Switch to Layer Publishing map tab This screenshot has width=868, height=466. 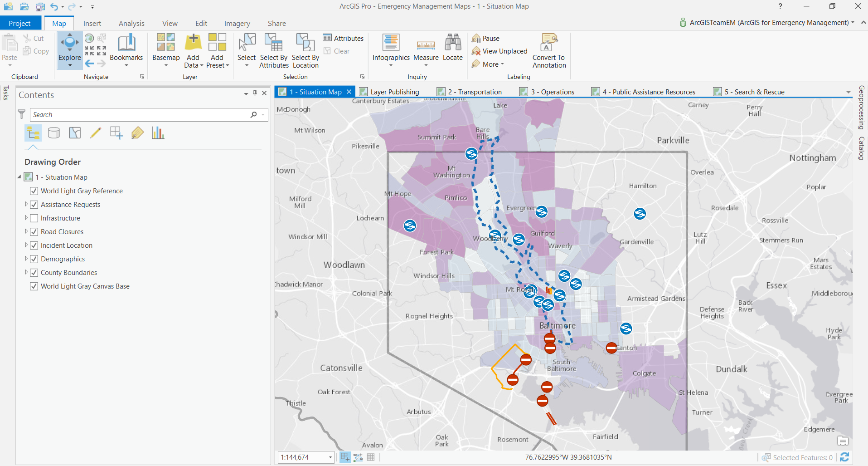click(x=390, y=92)
